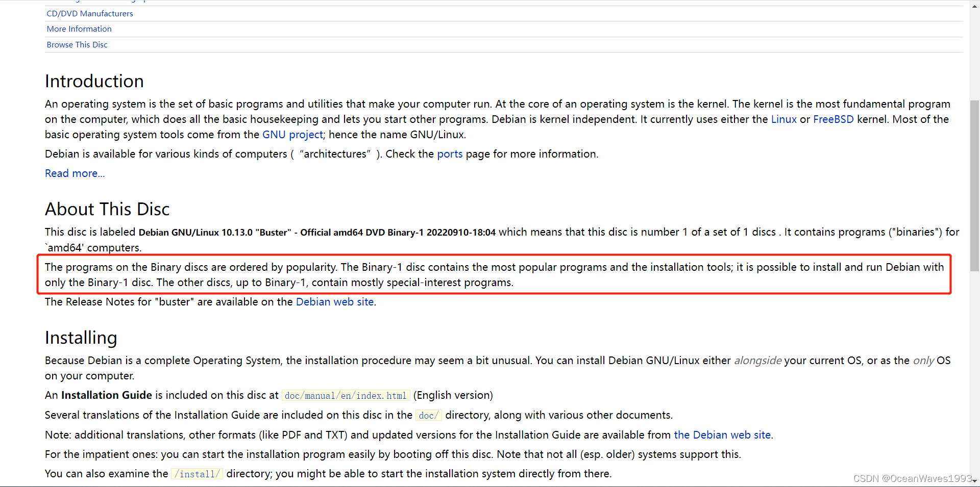Follow the Linux kernel link
980x487 pixels.
(783, 119)
